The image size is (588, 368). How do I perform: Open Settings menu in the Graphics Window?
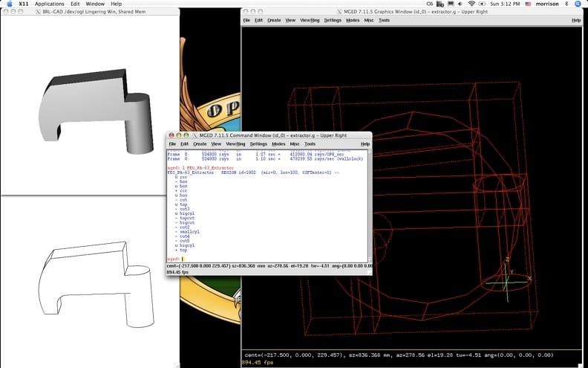pyautogui.click(x=333, y=20)
